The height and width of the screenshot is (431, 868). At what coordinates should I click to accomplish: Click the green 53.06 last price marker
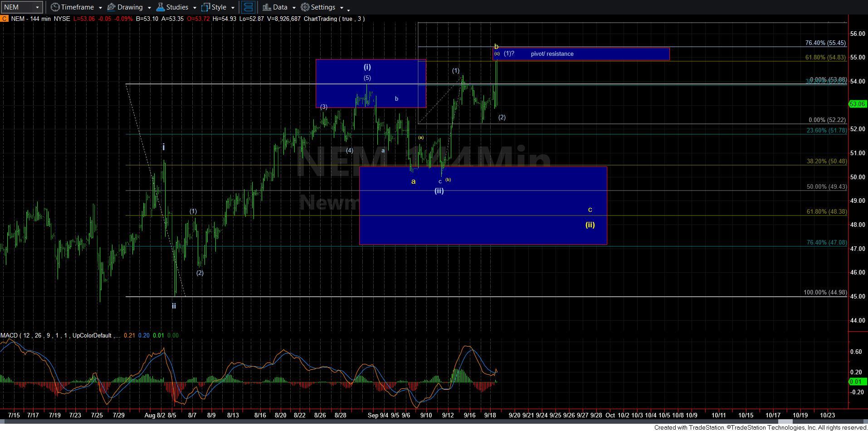(x=857, y=104)
